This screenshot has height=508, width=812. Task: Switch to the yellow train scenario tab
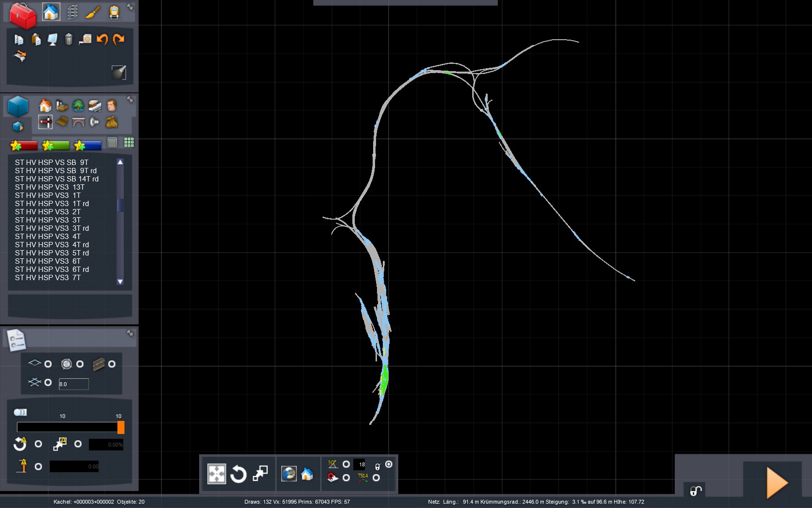[x=114, y=12]
